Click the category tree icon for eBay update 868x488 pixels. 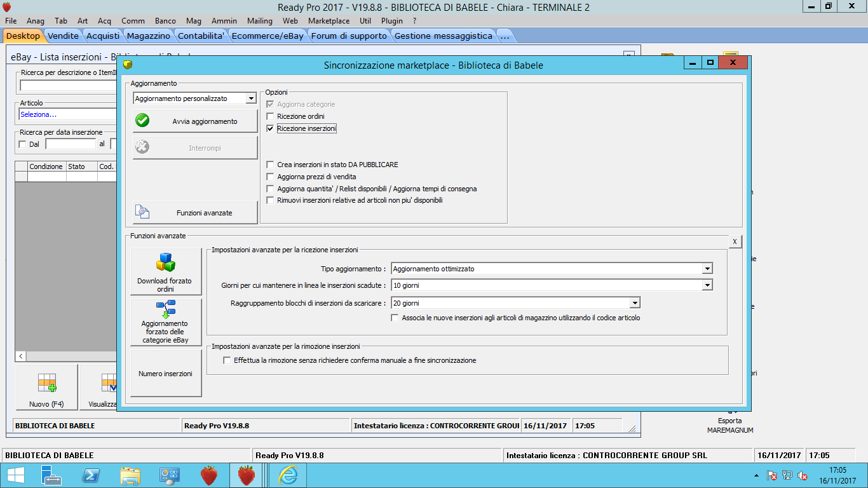[166, 309]
